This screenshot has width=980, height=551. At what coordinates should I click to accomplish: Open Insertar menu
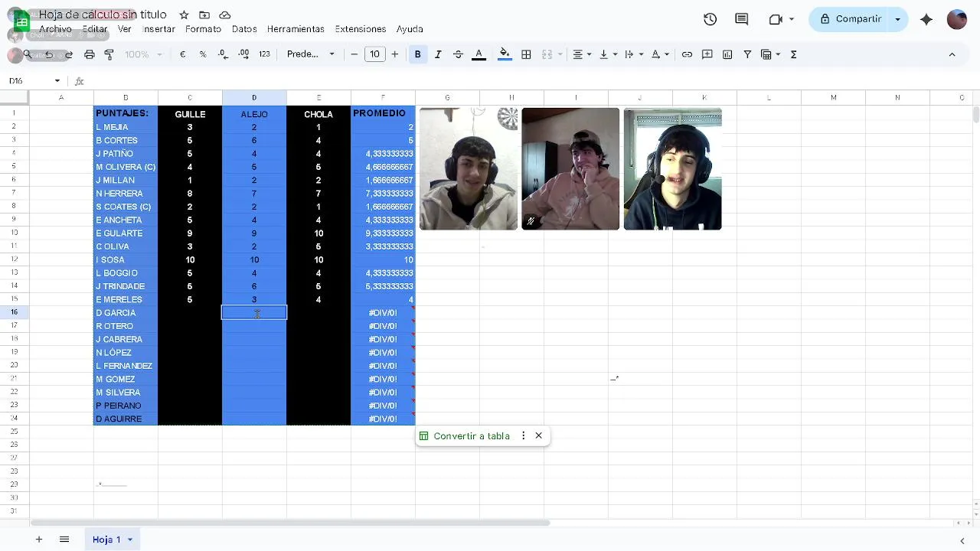coord(159,29)
